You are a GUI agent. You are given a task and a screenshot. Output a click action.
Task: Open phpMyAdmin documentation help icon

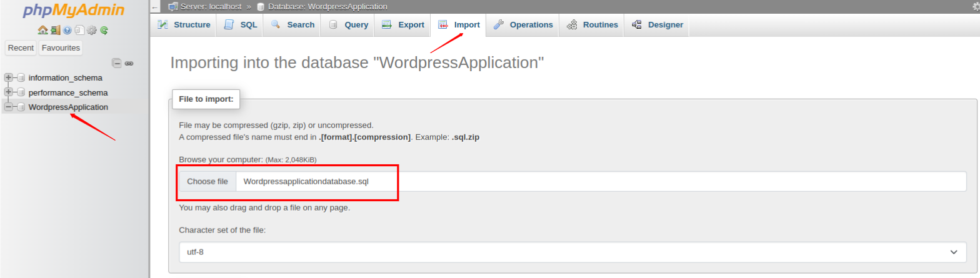click(x=67, y=30)
